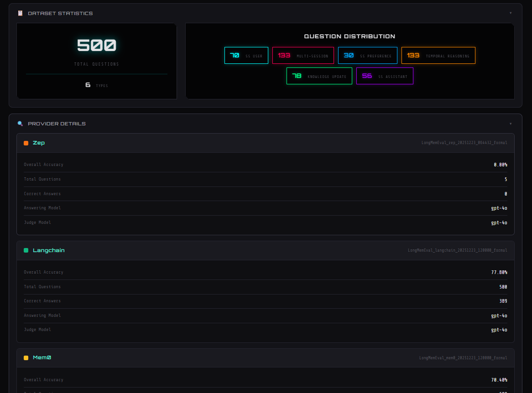Click the 500 total questions number

(x=97, y=45)
